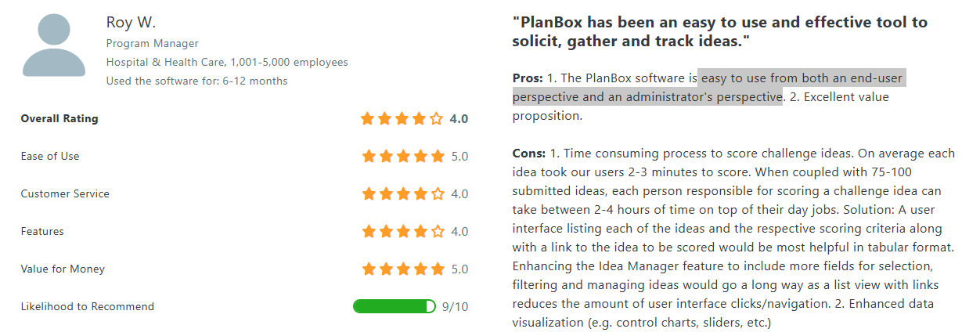Click the Value for Money stars
The height and width of the screenshot is (336, 980).
point(404,269)
